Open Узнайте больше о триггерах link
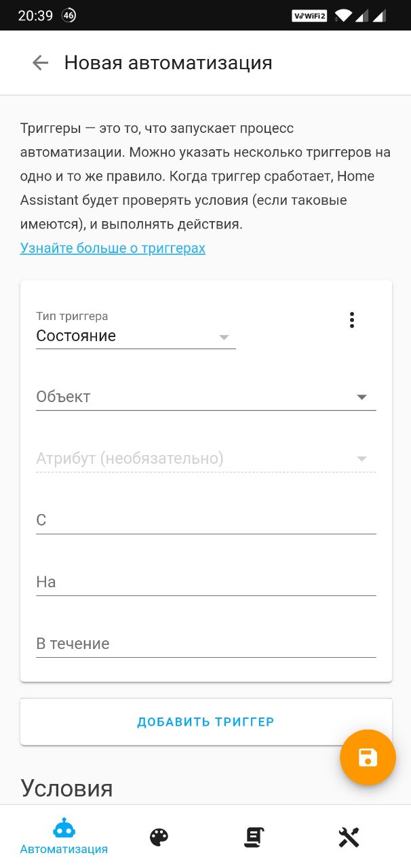Image resolution: width=411 pixels, height=868 pixels. pyautogui.click(x=113, y=248)
